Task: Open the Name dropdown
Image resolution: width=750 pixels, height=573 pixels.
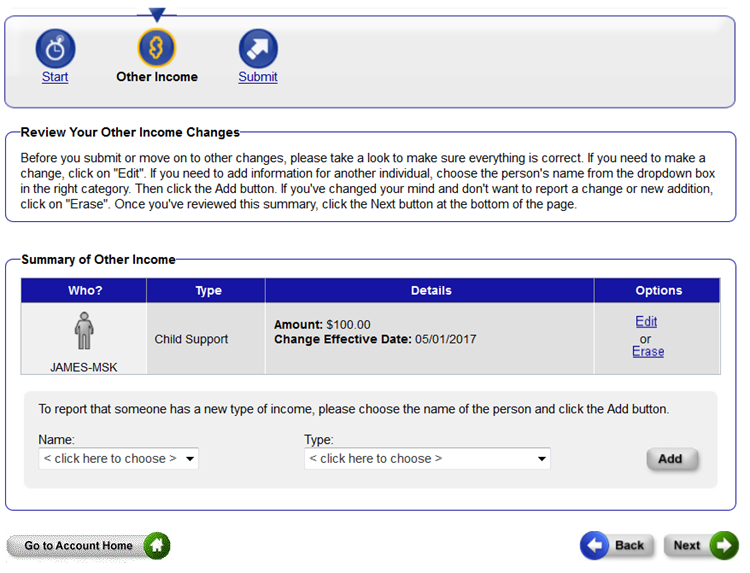Action: click(118, 459)
